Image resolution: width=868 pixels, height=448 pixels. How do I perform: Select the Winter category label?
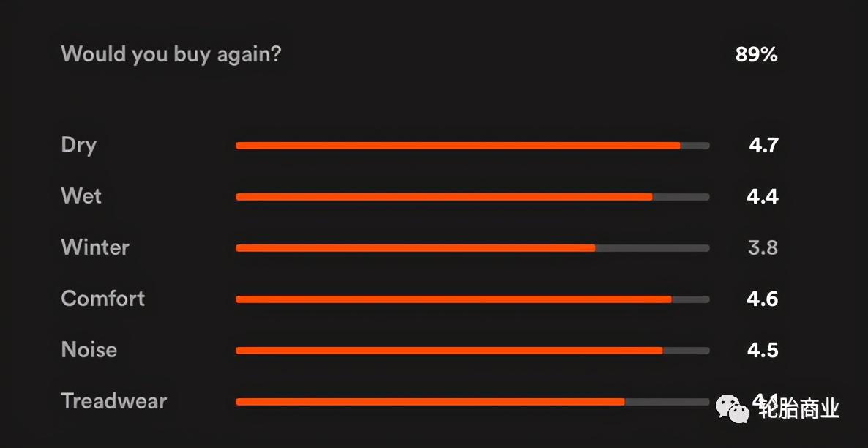tap(95, 247)
